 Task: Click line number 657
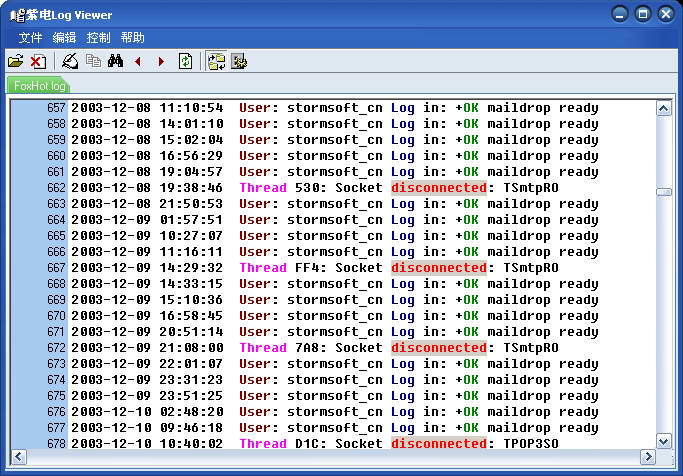pyautogui.click(x=56, y=108)
